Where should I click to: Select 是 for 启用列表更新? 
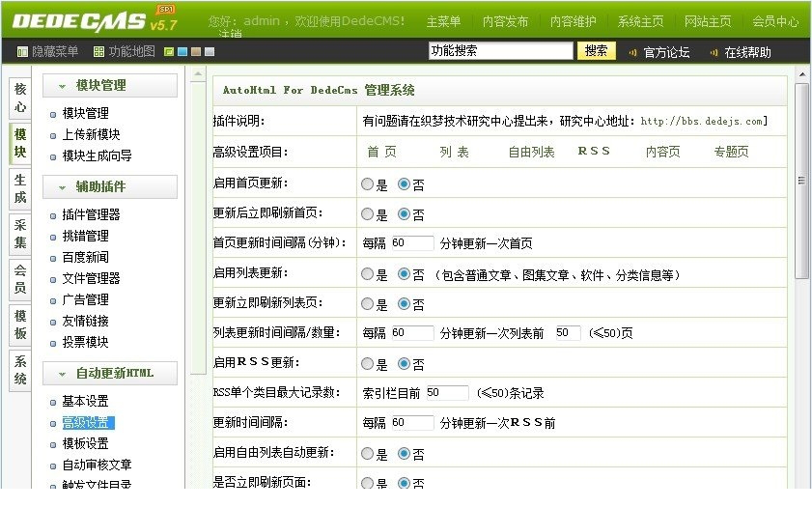click(367, 274)
